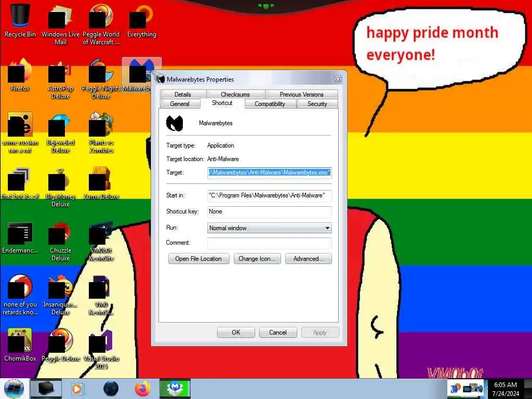Screen dimensions: 532x399
Task: Click the empty Comment field
Action: (x=270, y=243)
